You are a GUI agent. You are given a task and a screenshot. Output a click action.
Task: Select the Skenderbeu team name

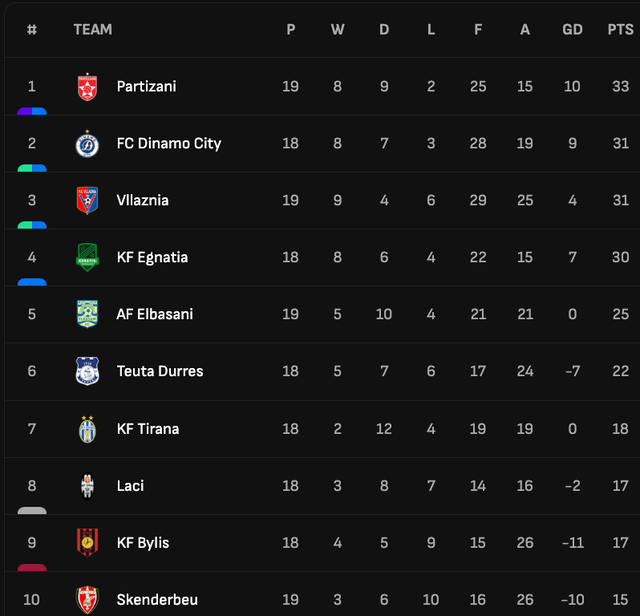pos(157,600)
